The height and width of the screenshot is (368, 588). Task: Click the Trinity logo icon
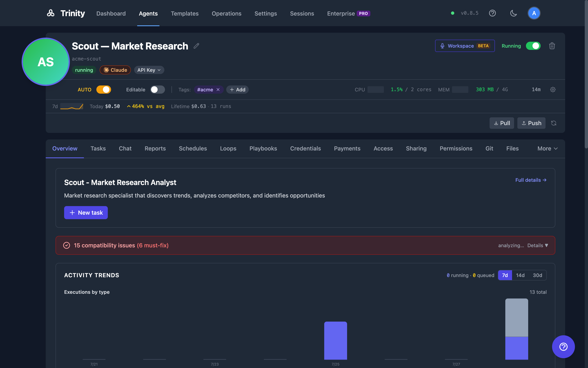pyautogui.click(x=51, y=13)
